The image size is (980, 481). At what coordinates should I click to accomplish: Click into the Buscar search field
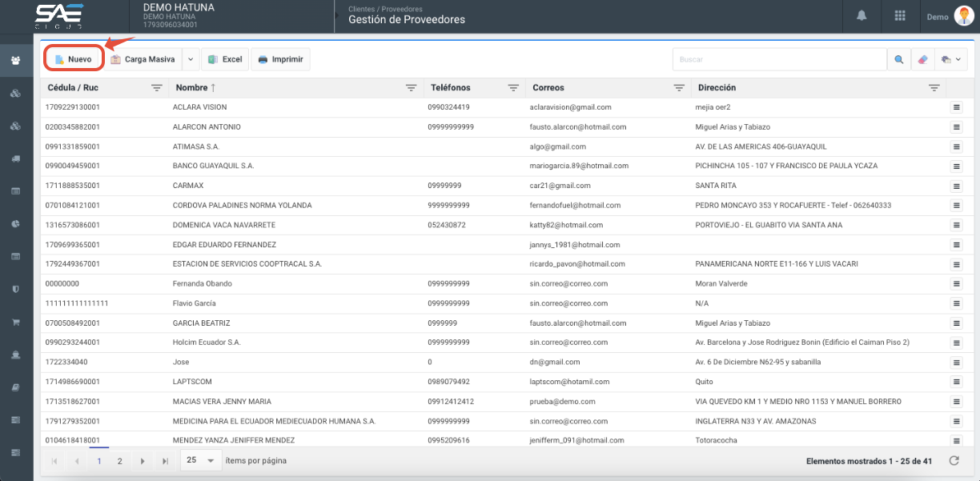pos(779,59)
